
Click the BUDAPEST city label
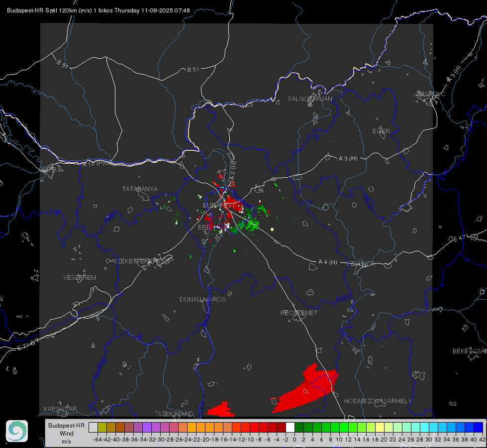click(x=219, y=206)
